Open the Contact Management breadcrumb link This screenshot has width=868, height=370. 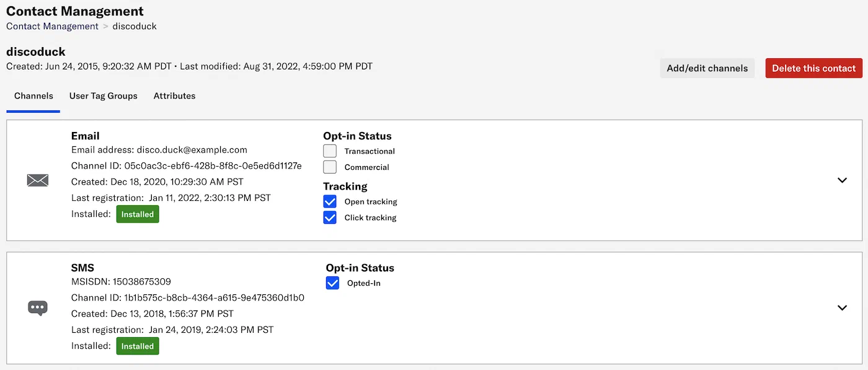pyautogui.click(x=52, y=26)
